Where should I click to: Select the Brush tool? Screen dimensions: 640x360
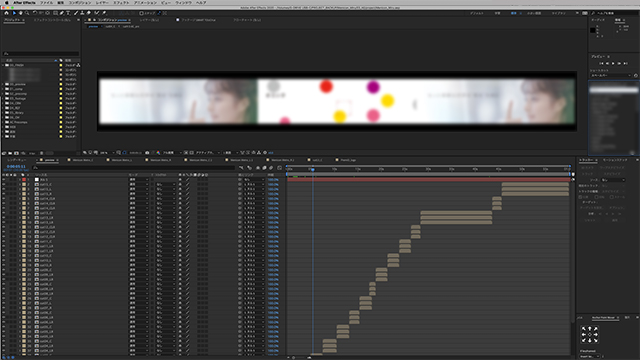[76, 13]
